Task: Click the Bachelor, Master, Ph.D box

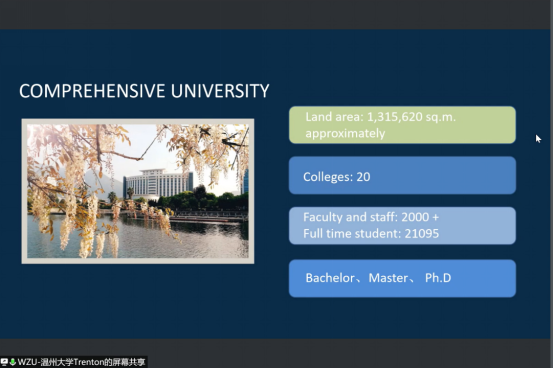Action: (x=402, y=278)
